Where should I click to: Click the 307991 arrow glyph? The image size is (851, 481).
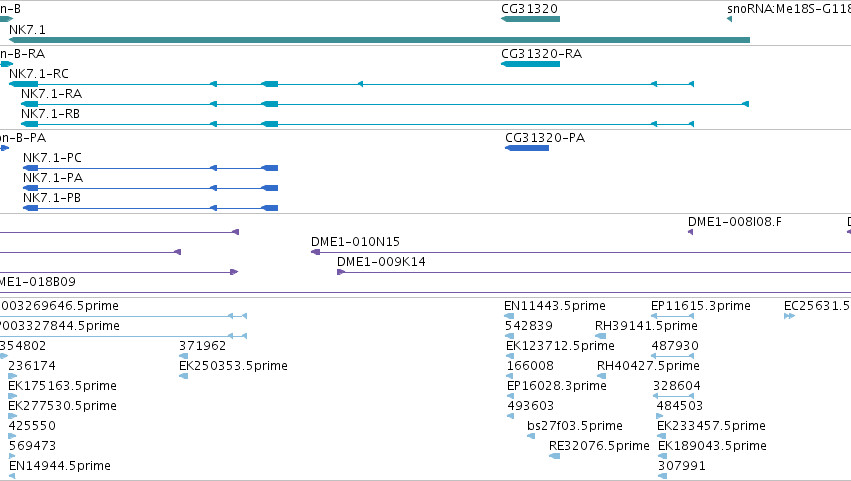(662, 476)
